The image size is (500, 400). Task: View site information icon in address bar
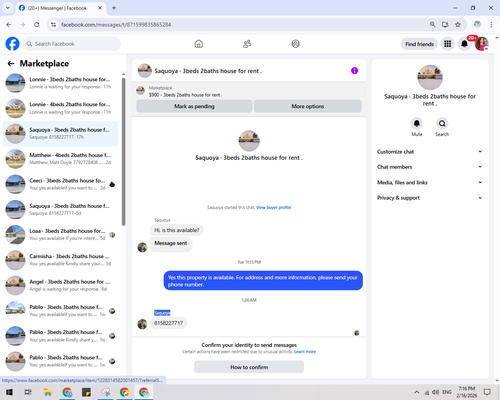click(53, 25)
